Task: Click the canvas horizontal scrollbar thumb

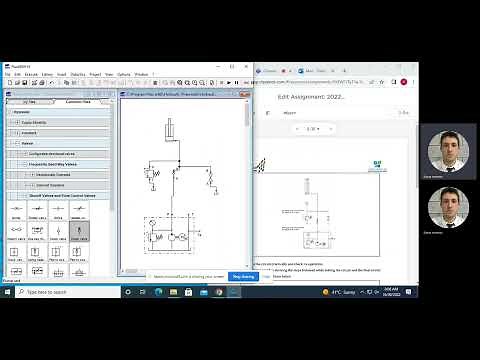Action: pyautogui.click(x=131, y=271)
